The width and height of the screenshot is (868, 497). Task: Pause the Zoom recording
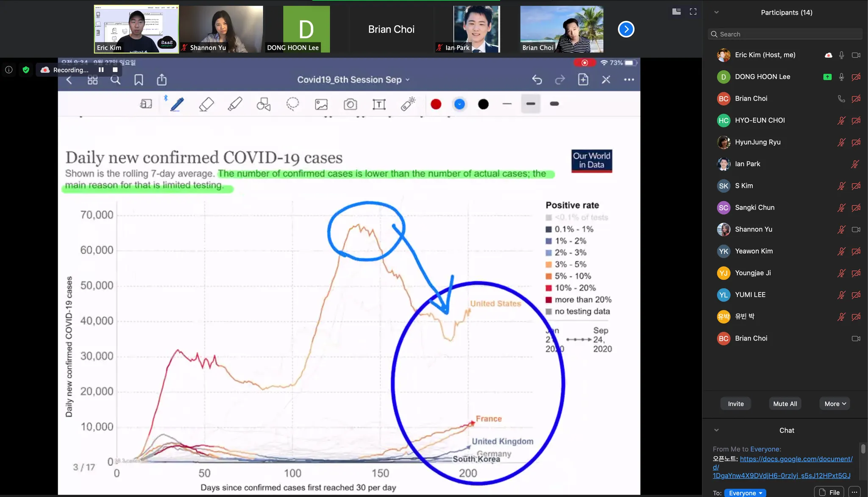[x=101, y=70]
